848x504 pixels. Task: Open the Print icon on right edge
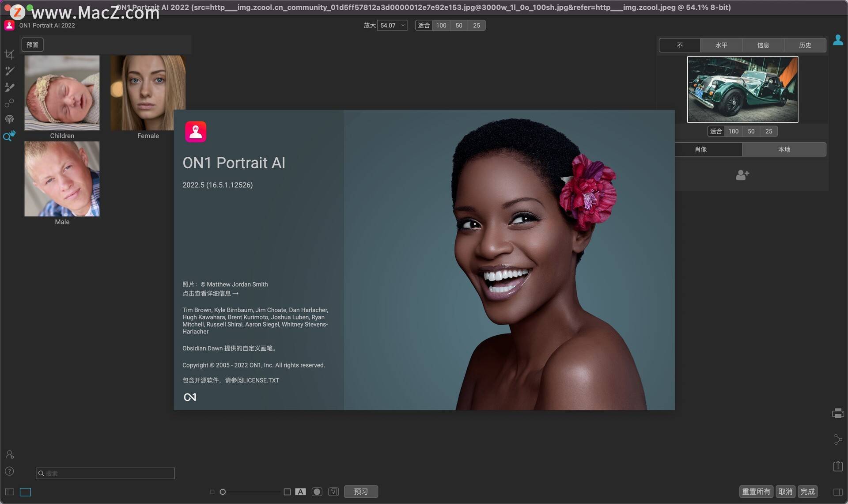coord(838,413)
